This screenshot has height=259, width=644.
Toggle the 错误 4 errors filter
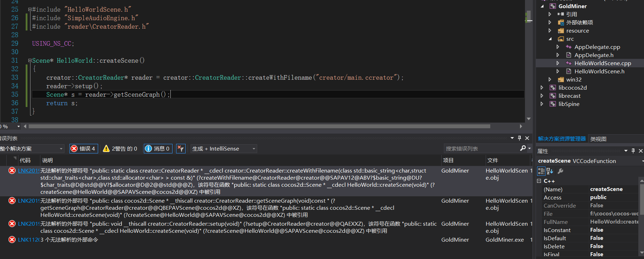tap(84, 149)
